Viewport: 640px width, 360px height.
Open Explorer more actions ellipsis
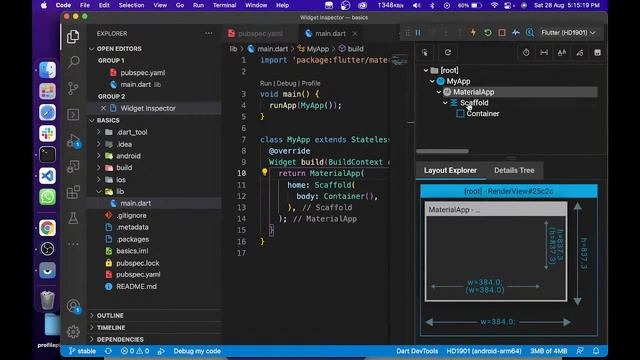pyautogui.click(x=209, y=33)
